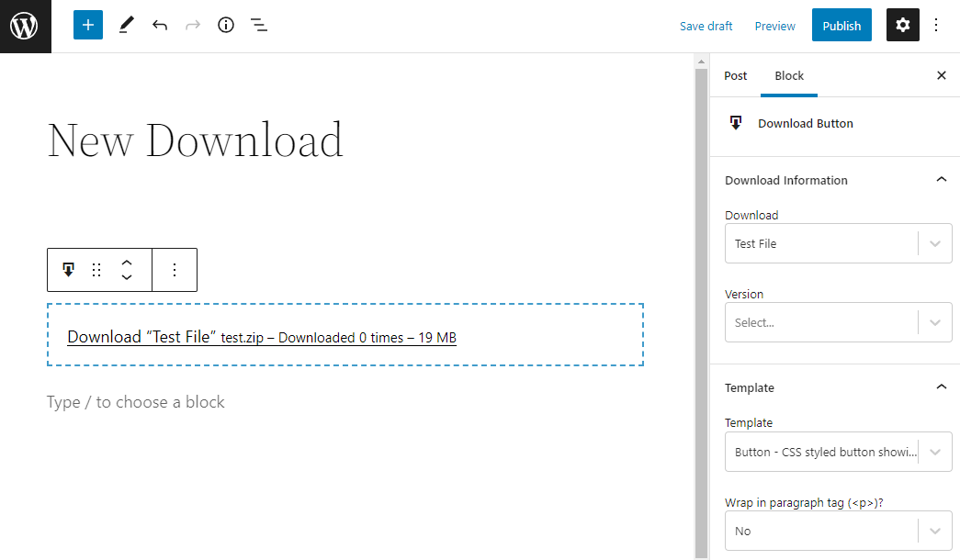Open the Details information icon

pyautogui.click(x=225, y=25)
